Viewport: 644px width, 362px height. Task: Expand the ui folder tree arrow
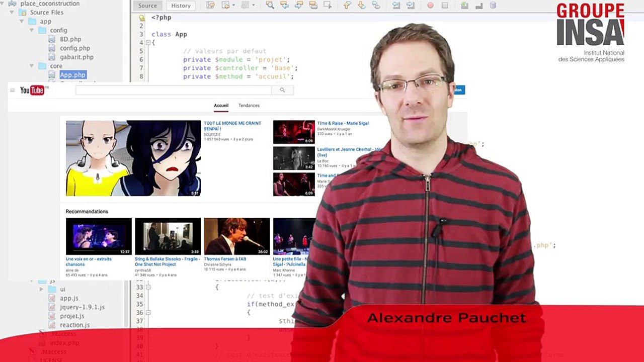42,289
